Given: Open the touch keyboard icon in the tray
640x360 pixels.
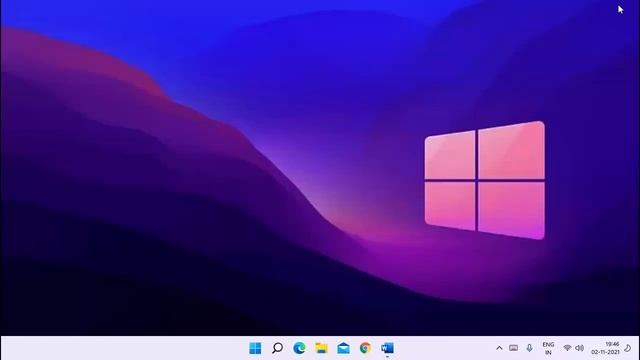Looking at the screenshot, I should (x=513, y=348).
